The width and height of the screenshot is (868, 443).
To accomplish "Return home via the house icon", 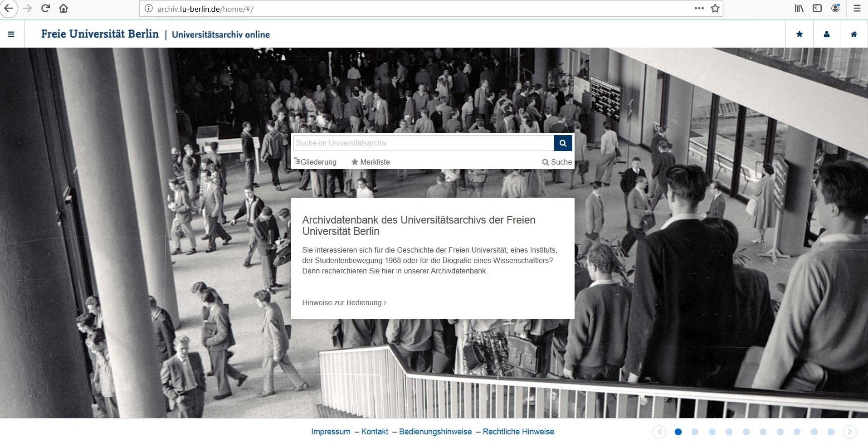I will (854, 34).
